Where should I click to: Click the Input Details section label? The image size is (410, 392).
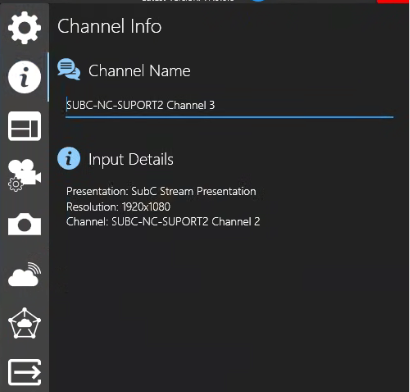click(x=131, y=159)
